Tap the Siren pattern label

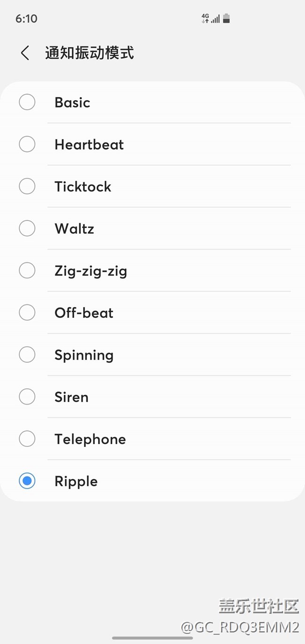(x=71, y=397)
